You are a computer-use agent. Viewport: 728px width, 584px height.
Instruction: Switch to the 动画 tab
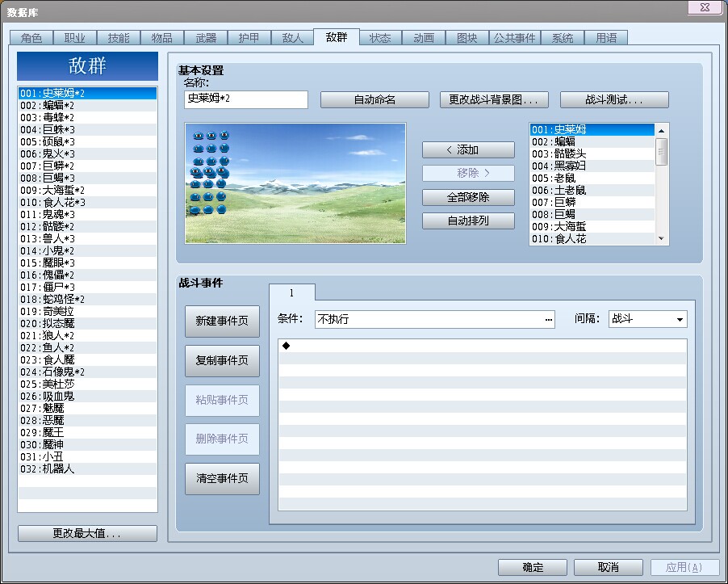tap(424, 38)
